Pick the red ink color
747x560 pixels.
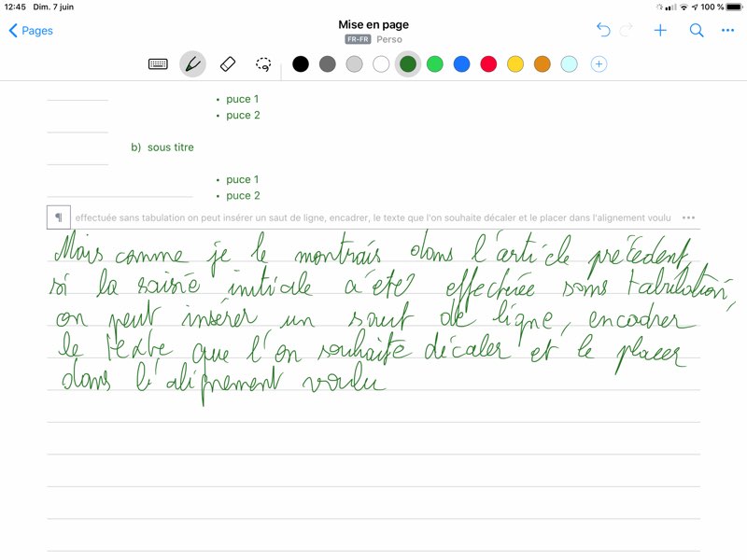(x=488, y=64)
